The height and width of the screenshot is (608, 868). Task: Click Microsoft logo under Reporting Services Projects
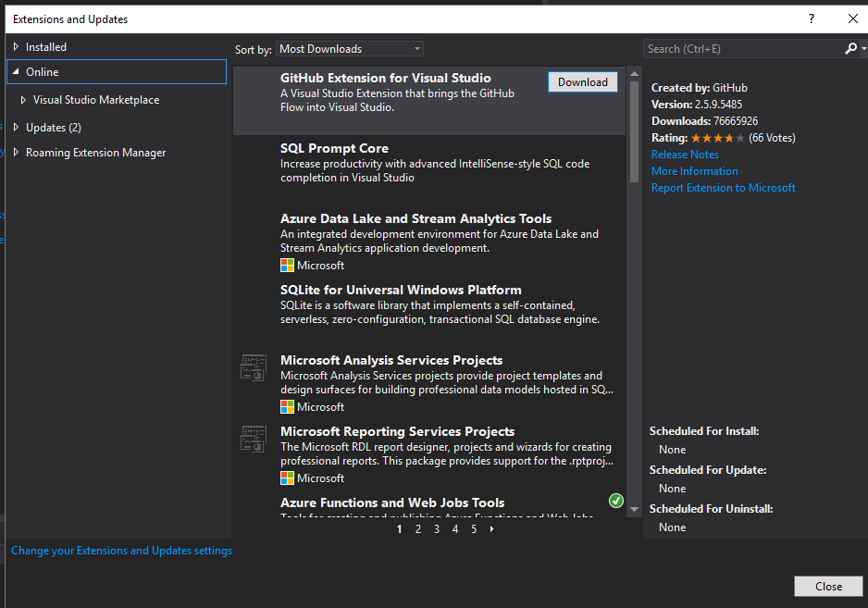287,478
